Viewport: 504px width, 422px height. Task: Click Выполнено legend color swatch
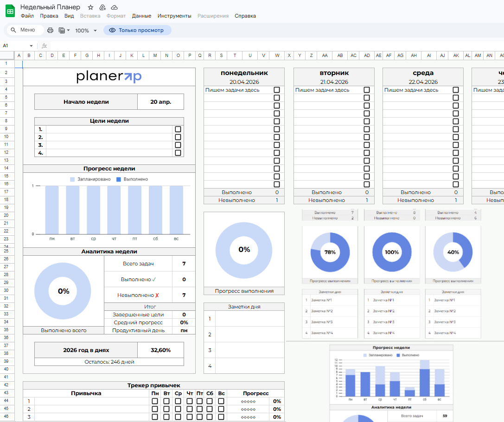click(x=119, y=179)
